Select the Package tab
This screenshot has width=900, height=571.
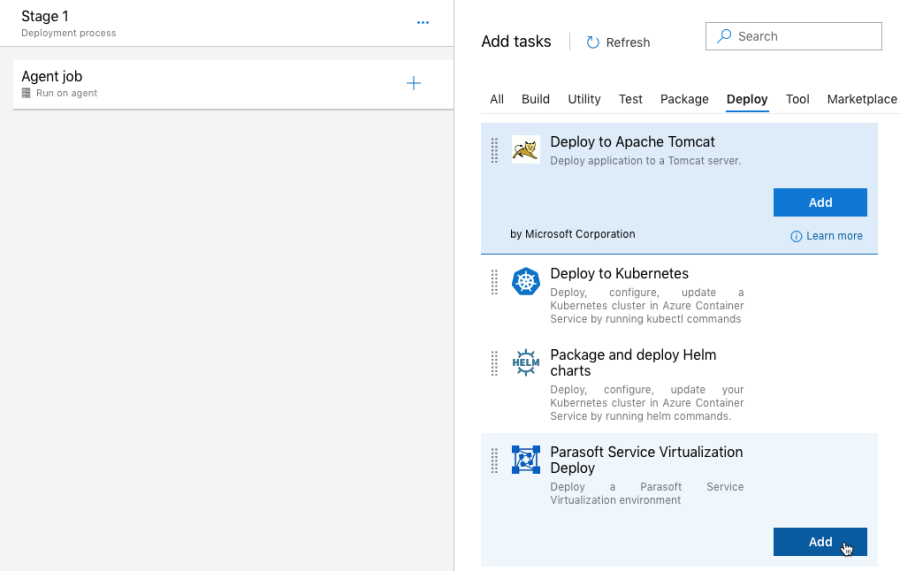[x=684, y=99]
